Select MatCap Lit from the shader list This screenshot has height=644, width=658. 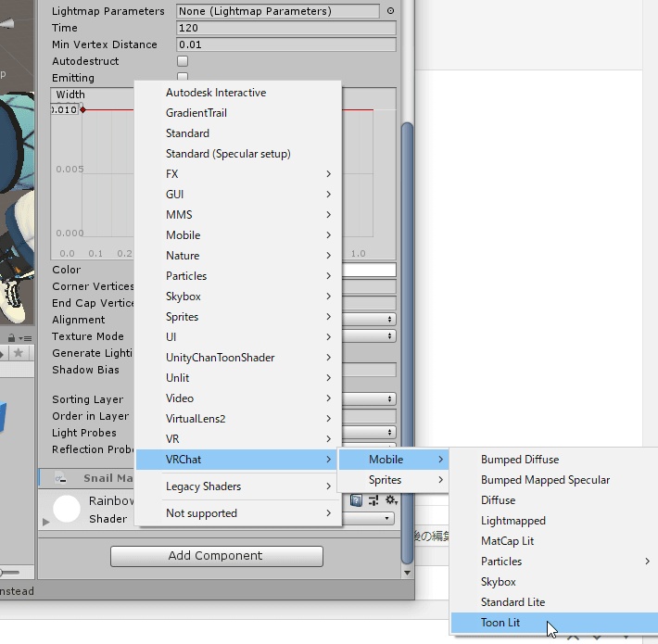[x=507, y=541]
